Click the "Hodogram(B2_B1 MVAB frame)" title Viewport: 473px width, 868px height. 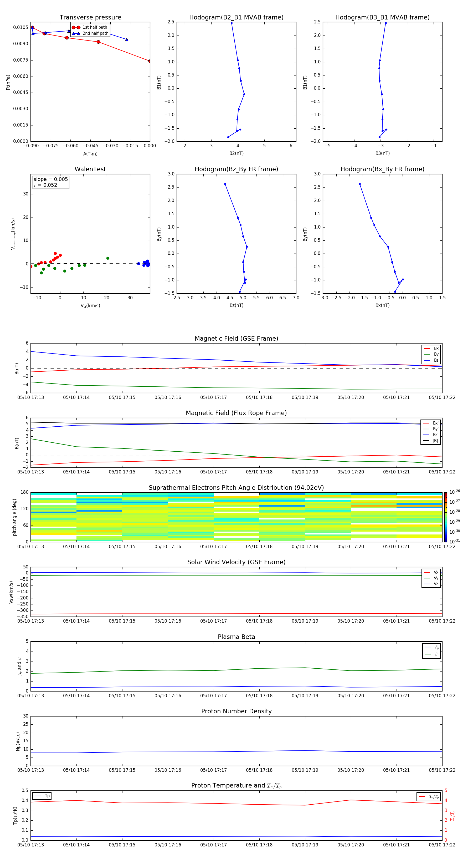click(236, 18)
